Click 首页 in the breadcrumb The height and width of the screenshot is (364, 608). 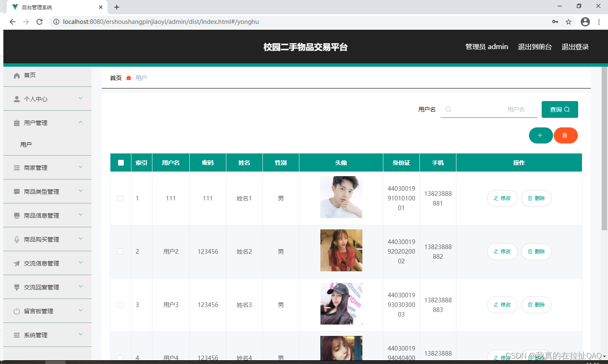pos(116,78)
